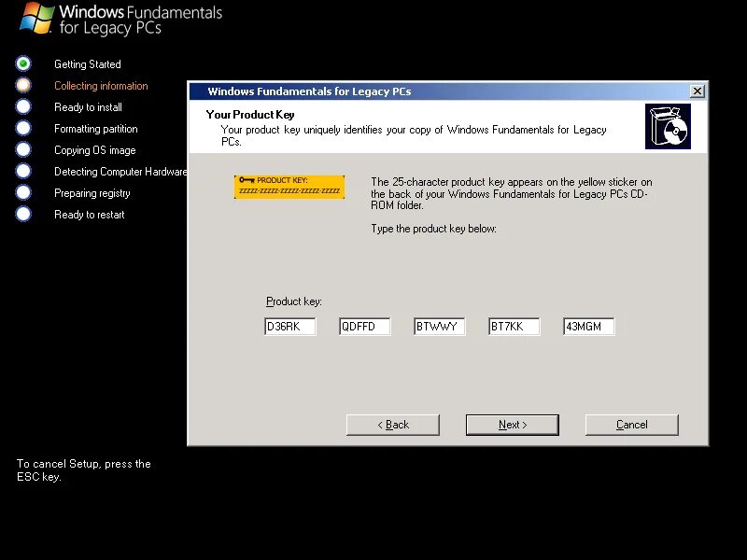Click the Next button
This screenshot has height=560, width=747.
coord(512,425)
